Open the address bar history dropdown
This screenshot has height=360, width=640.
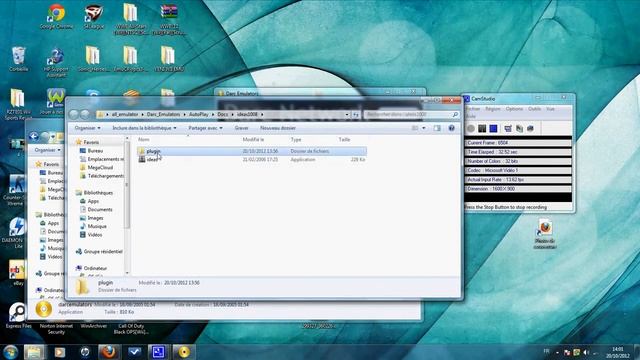pyautogui.click(x=347, y=115)
